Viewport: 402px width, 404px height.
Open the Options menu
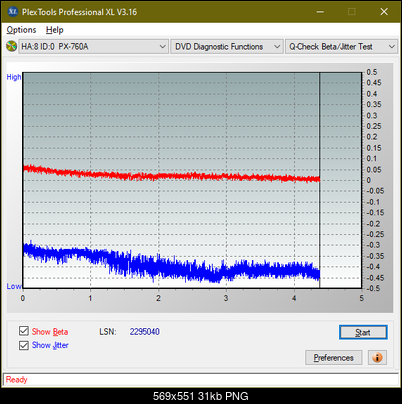(x=21, y=30)
